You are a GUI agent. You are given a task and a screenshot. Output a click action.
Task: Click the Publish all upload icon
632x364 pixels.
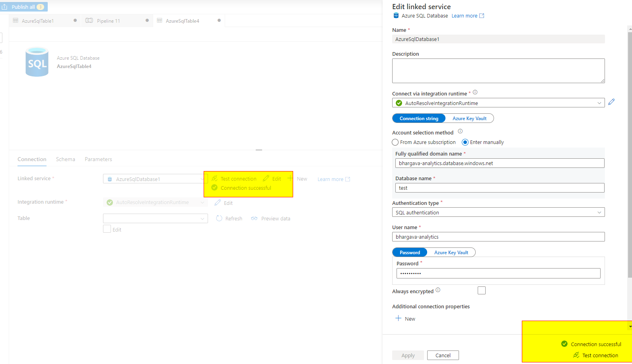tap(5, 7)
